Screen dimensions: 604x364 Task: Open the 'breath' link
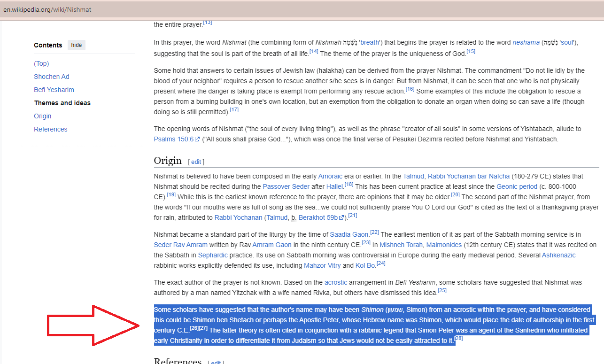[370, 42]
